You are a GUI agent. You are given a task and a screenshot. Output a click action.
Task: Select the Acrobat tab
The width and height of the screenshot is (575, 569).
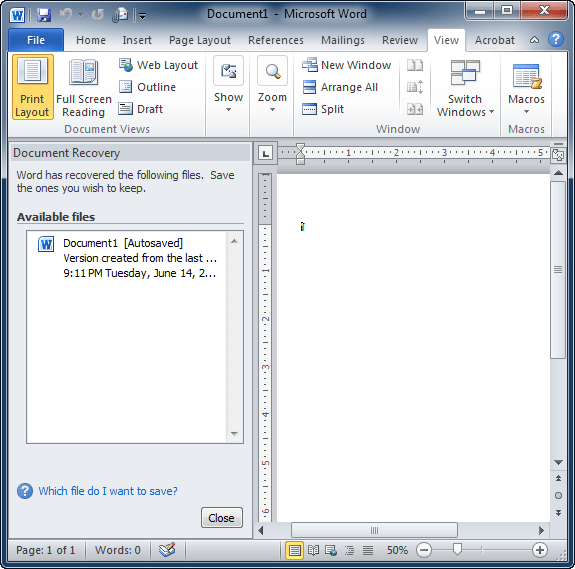point(495,40)
